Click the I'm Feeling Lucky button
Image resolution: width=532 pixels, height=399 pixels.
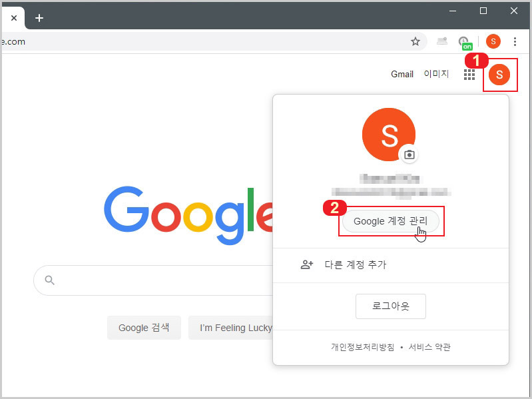(231, 328)
